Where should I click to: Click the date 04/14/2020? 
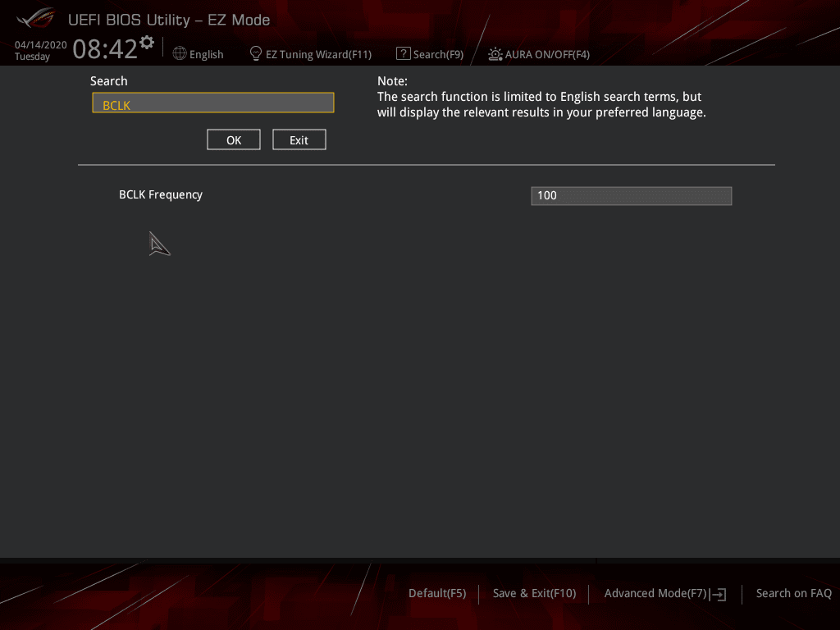(x=41, y=44)
